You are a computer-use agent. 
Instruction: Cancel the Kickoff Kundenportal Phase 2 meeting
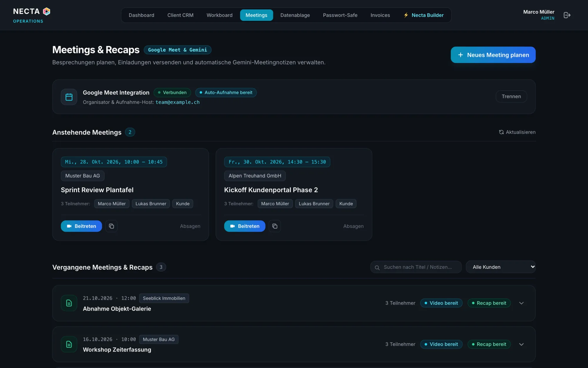click(353, 226)
